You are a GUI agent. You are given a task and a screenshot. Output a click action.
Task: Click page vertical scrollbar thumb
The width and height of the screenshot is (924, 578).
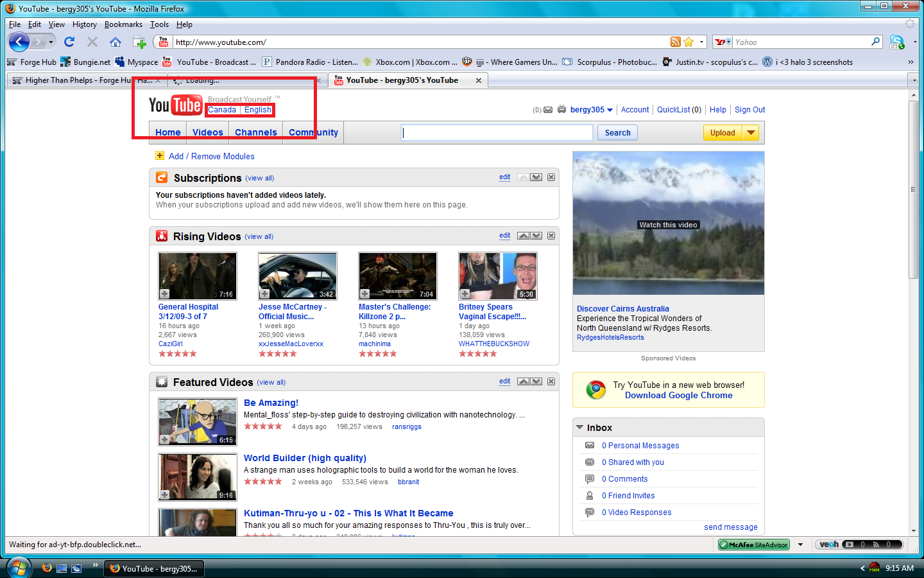click(x=914, y=189)
